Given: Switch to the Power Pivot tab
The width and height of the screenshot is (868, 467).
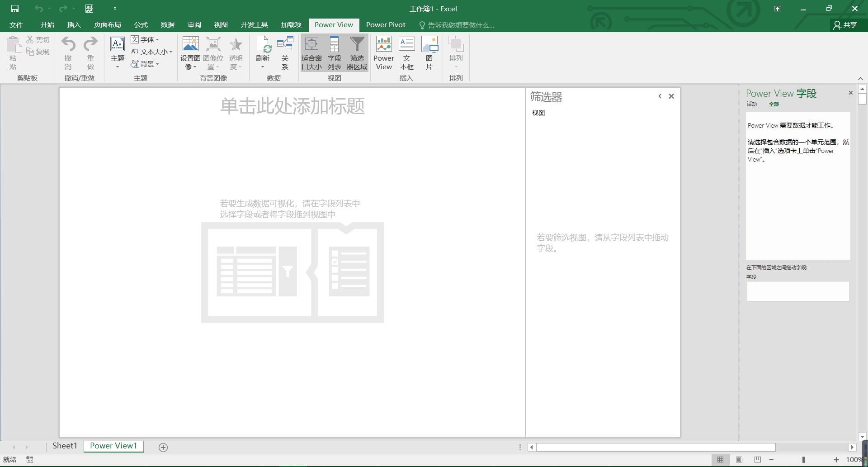Looking at the screenshot, I should coord(386,25).
